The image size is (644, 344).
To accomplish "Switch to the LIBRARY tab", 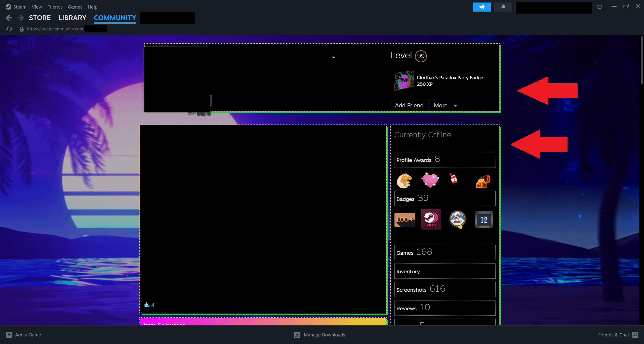I will [72, 18].
